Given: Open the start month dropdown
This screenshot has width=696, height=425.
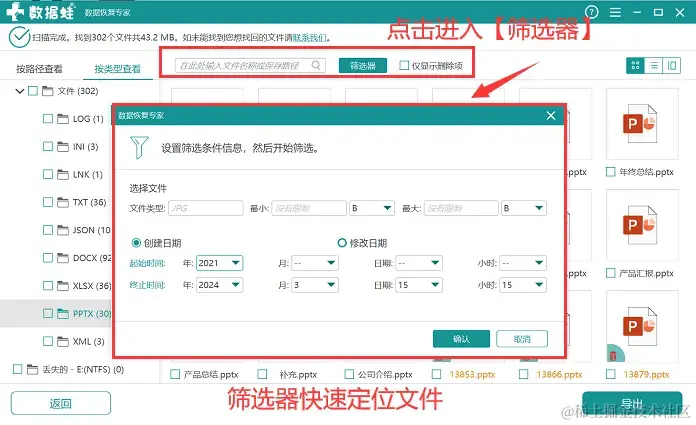Looking at the screenshot, I should point(315,263).
